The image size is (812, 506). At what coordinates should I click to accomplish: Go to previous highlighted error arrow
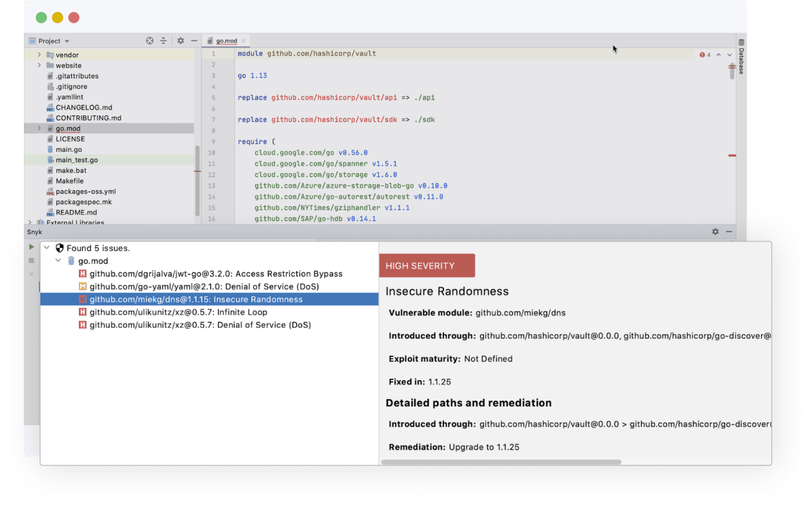tap(719, 55)
